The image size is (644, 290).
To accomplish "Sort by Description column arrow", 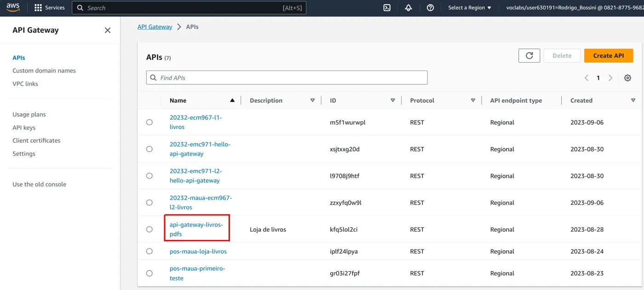I will 313,100.
